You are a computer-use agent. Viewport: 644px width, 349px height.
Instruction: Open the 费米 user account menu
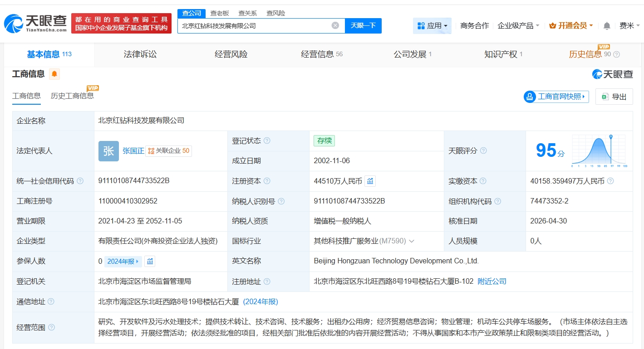pos(630,26)
